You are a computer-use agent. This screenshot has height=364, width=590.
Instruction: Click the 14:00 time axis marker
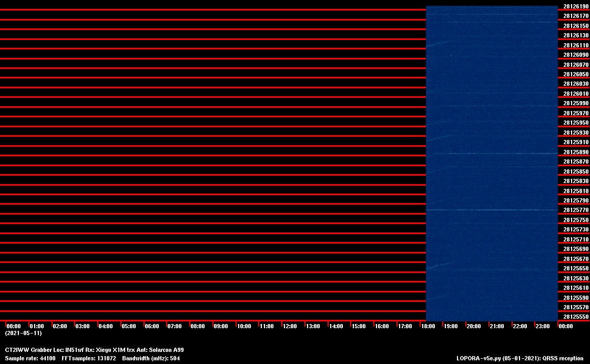pos(336,326)
